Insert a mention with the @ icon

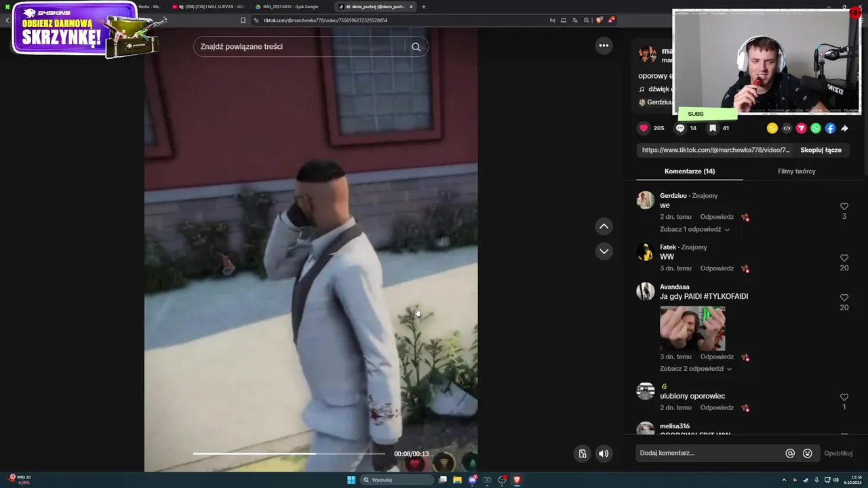click(790, 453)
